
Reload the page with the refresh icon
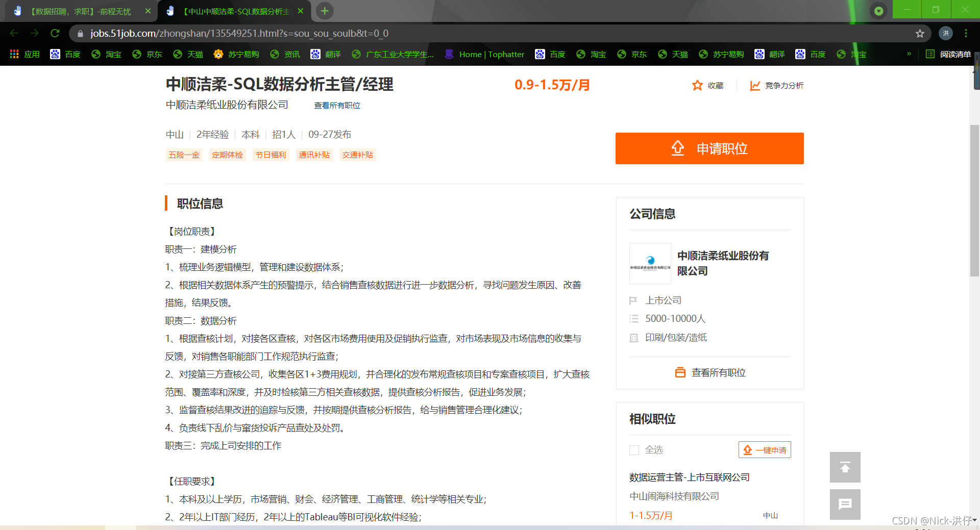55,33
